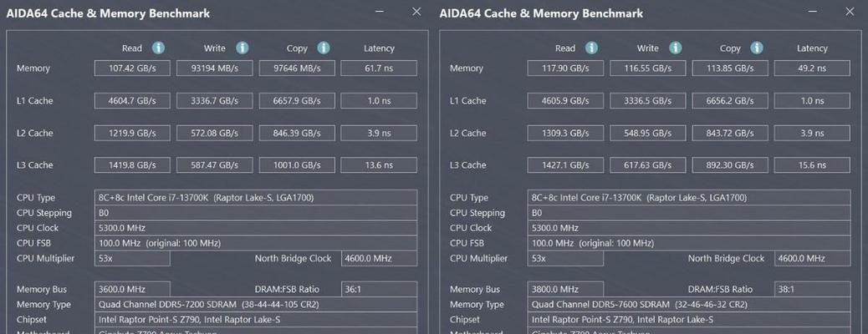Click the Copy info icon in right window
This screenshot has width=868, height=334.
click(x=758, y=48)
